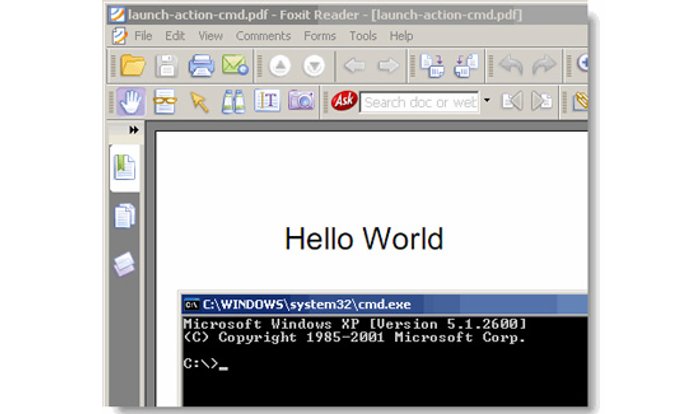The height and width of the screenshot is (414, 700).
Task: Click the find next icon
Action: click(x=542, y=101)
